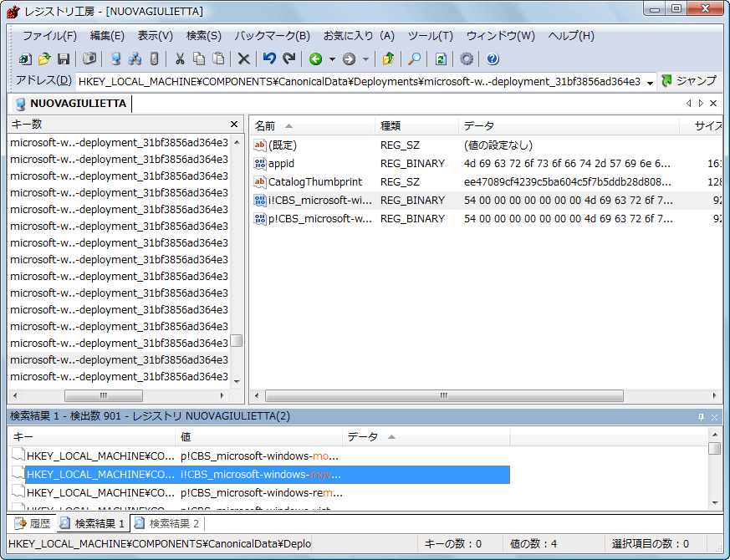The height and width of the screenshot is (560, 730).
Task: Expand the Back history dropdown arrow
Action: click(x=332, y=59)
